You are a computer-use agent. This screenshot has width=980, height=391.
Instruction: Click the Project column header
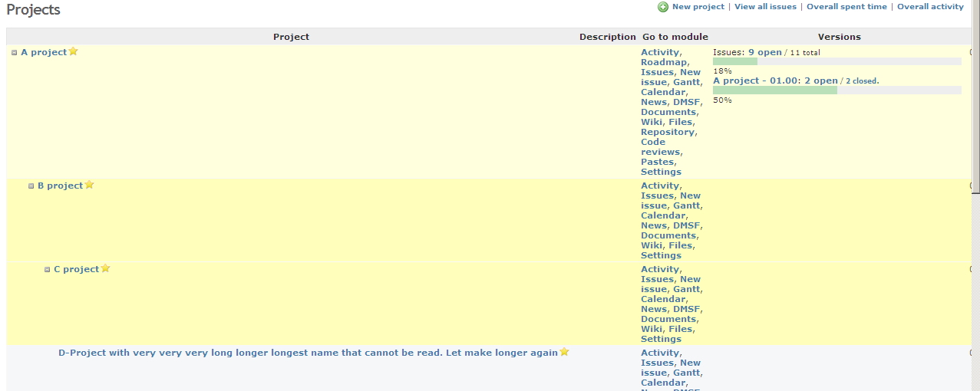pyautogui.click(x=291, y=37)
